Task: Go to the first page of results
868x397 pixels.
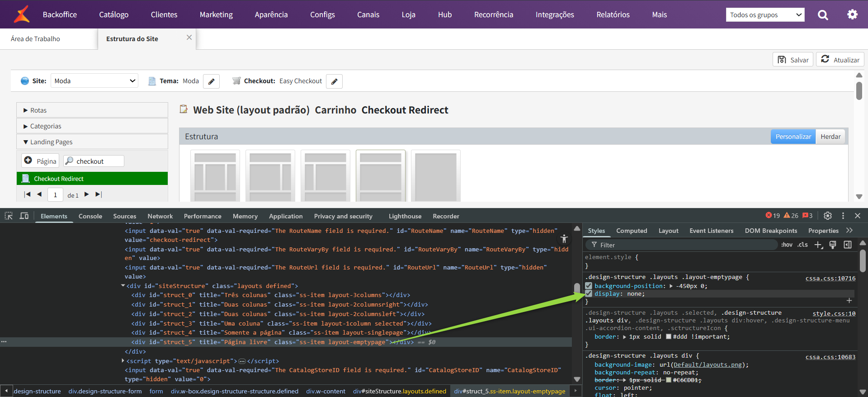Action: point(27,194)
